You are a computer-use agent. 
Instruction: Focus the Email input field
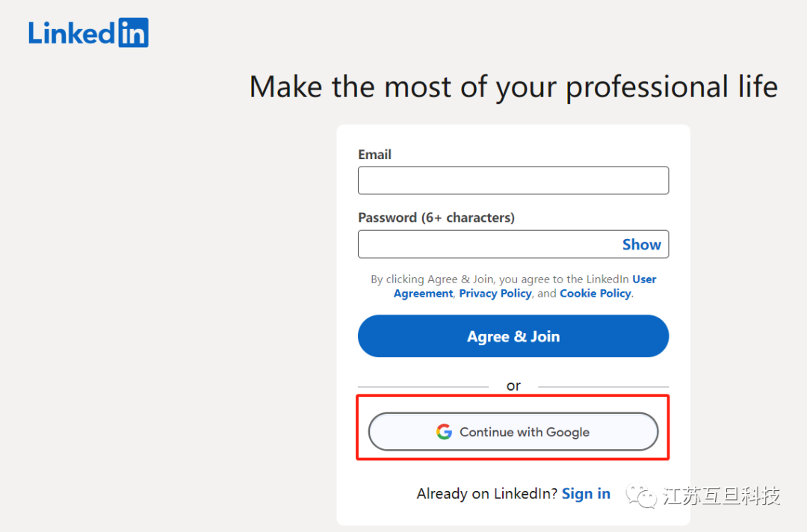(x=513, y=181)
